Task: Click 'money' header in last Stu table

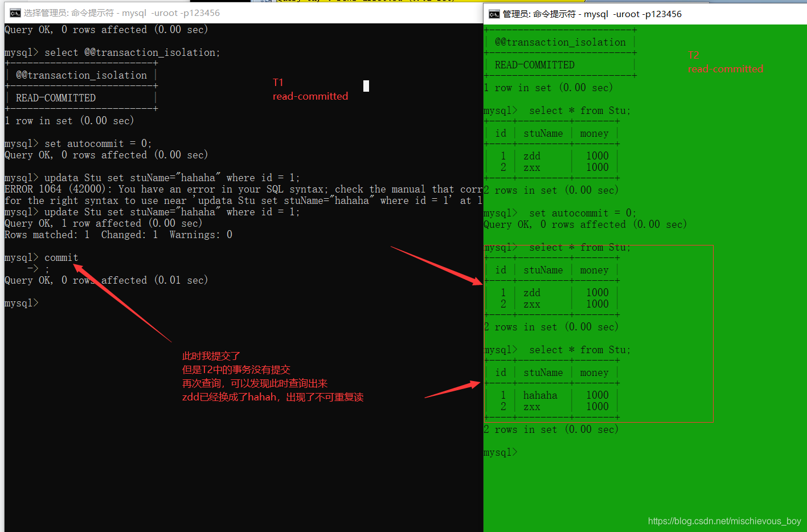Action: point(595,373)
